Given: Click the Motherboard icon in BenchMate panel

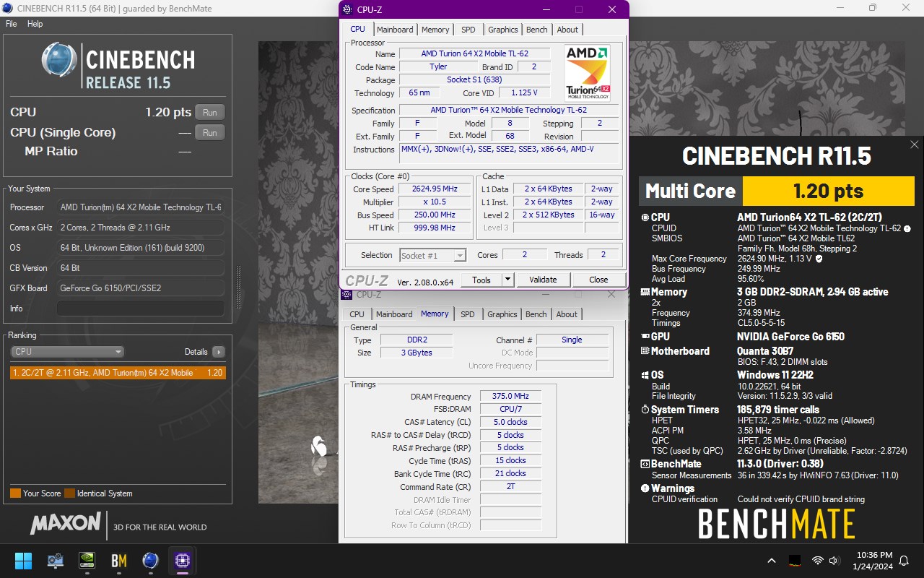Looking at the screenshot, I should click(x=645, y=350).
